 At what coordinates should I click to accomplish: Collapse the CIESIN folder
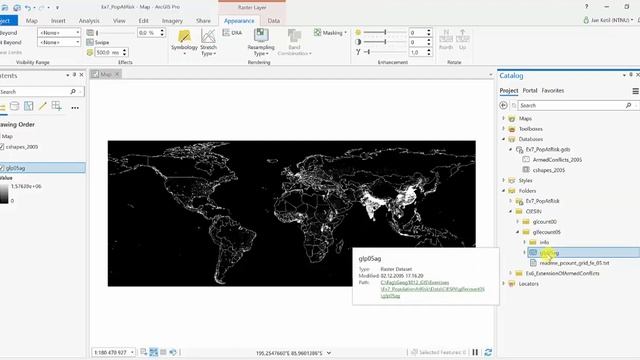[x=510, y=211]
